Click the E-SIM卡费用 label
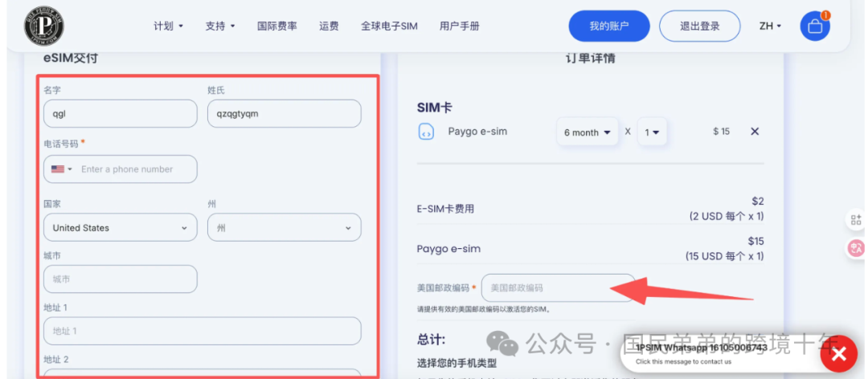This screenshot has height=379, width=868. pyautogui.click(x=445, y=209)
